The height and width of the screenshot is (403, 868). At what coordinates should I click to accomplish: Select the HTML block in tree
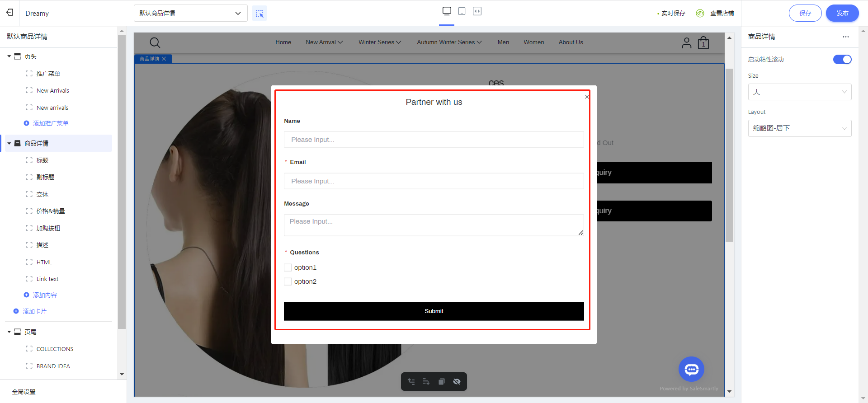[x=44, y=262]
